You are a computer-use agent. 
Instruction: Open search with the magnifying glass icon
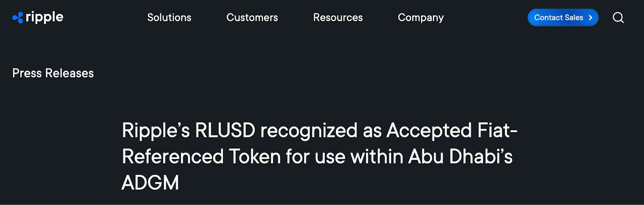point(618,18)
